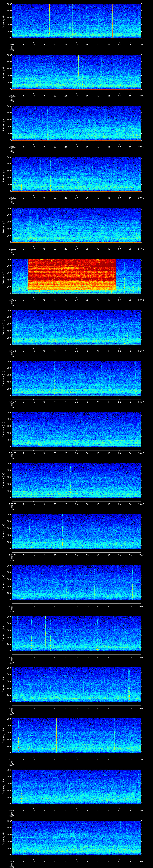Click the '19:22:00' start time label
Image resolution: width=153 pixels, height=868 pixels.
click(12, 351)
